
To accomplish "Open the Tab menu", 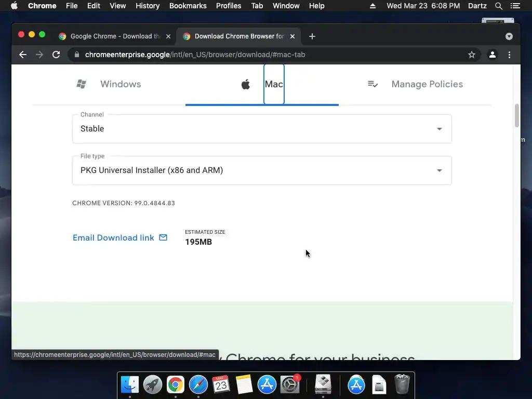I will [257, 6].
